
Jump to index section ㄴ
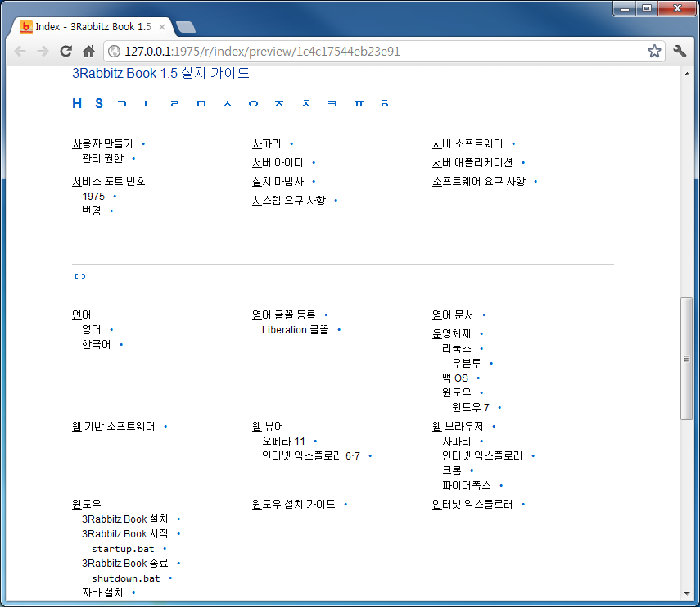[149, 103]
